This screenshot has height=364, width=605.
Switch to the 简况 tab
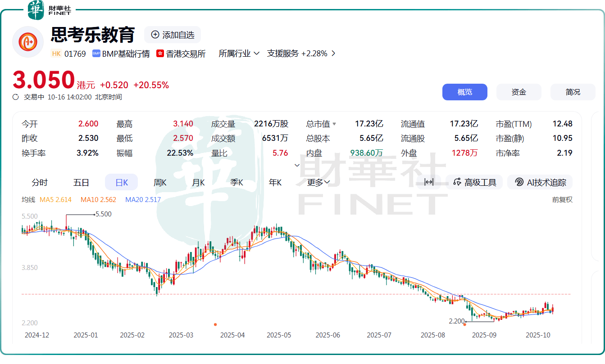click(573, 92)
